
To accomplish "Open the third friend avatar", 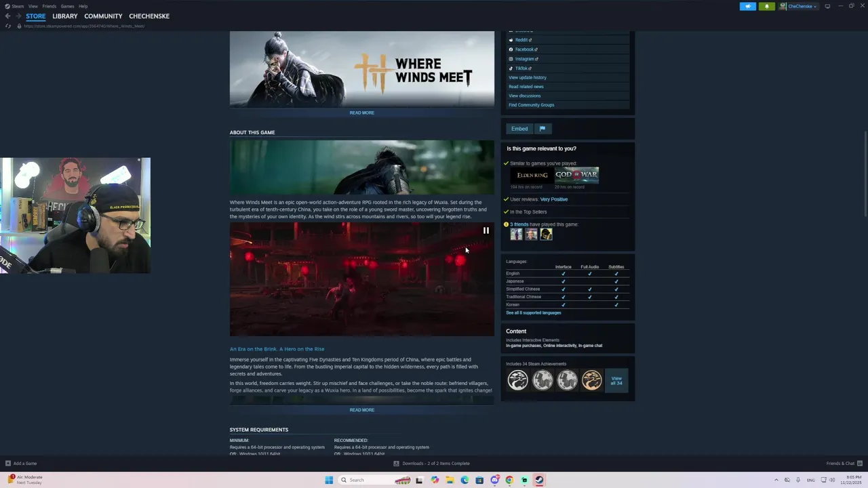I will (x=546, y=235).
